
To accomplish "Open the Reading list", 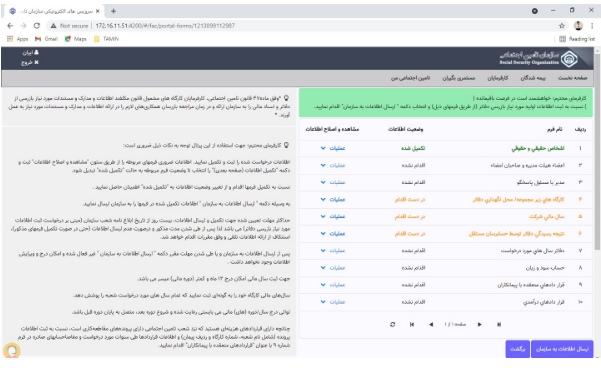I will (x=577, y=39).
